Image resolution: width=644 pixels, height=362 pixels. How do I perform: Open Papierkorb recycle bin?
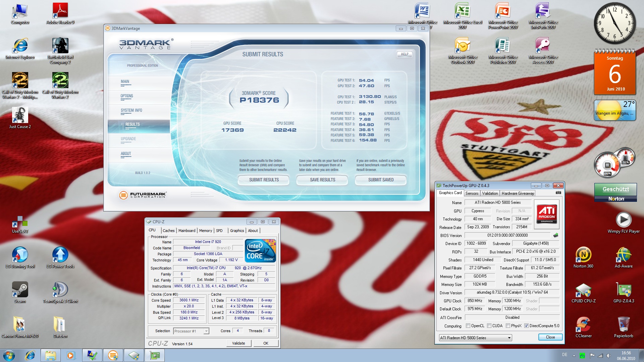click(624, 327)
